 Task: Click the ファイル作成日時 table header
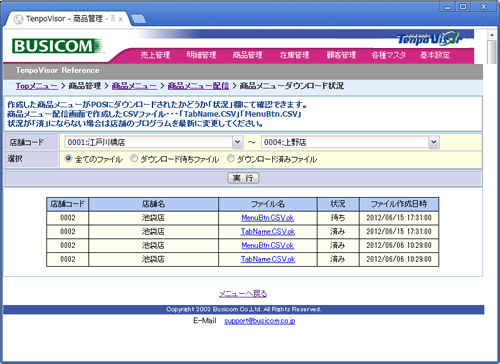tap(399, 204)
